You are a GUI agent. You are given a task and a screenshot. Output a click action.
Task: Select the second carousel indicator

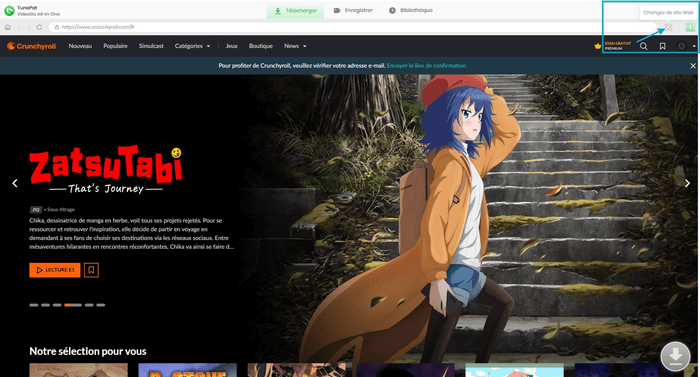(x=45, y=305)
